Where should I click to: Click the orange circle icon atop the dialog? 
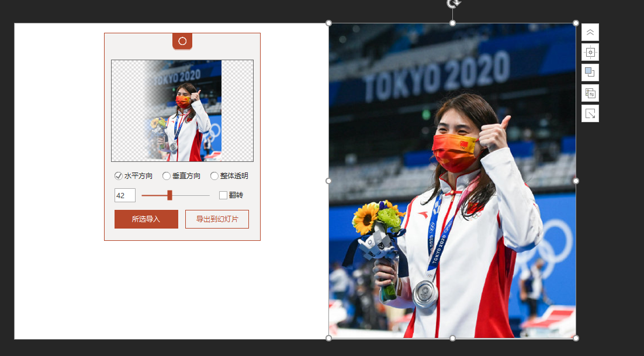pyautogui.click(x=182, y=41)
